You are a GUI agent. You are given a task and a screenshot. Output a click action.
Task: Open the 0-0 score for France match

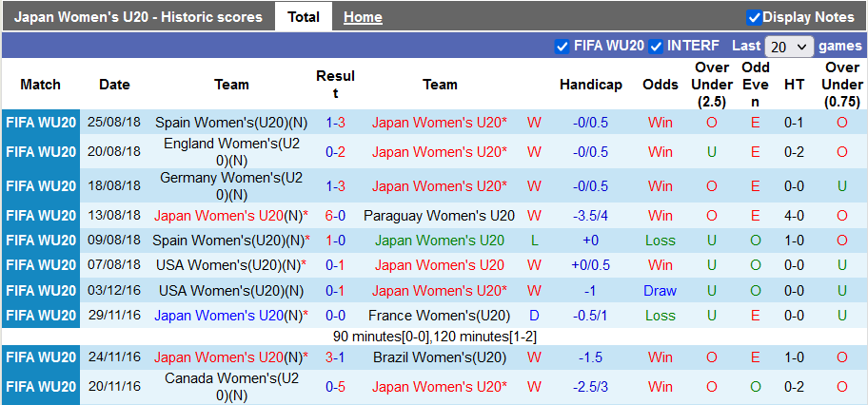pos(335,316)
